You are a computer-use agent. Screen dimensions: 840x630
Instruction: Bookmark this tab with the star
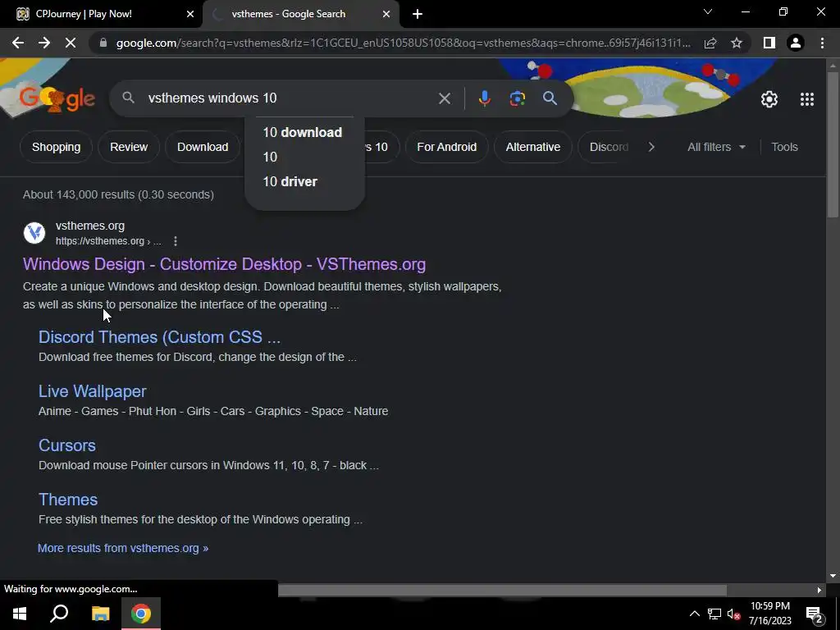(737, 43)
